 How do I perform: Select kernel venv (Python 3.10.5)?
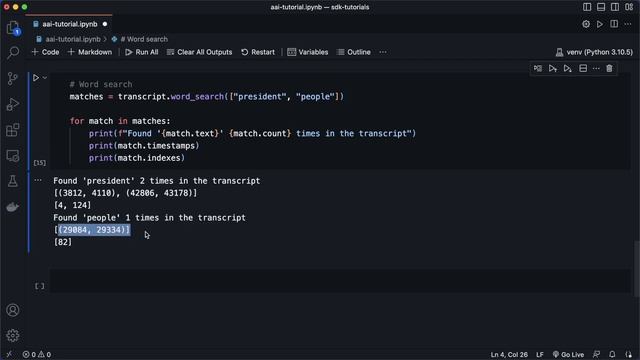tap(594, 52)
